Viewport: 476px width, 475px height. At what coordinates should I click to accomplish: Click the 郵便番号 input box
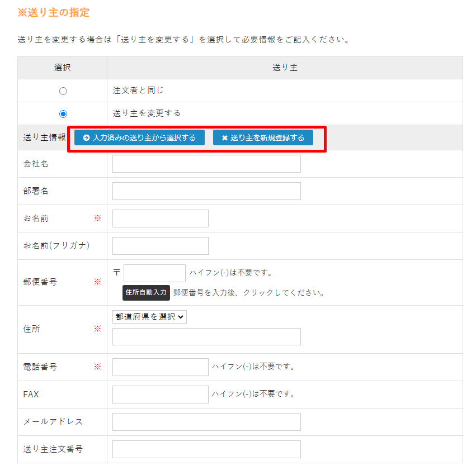coord(154,273)
